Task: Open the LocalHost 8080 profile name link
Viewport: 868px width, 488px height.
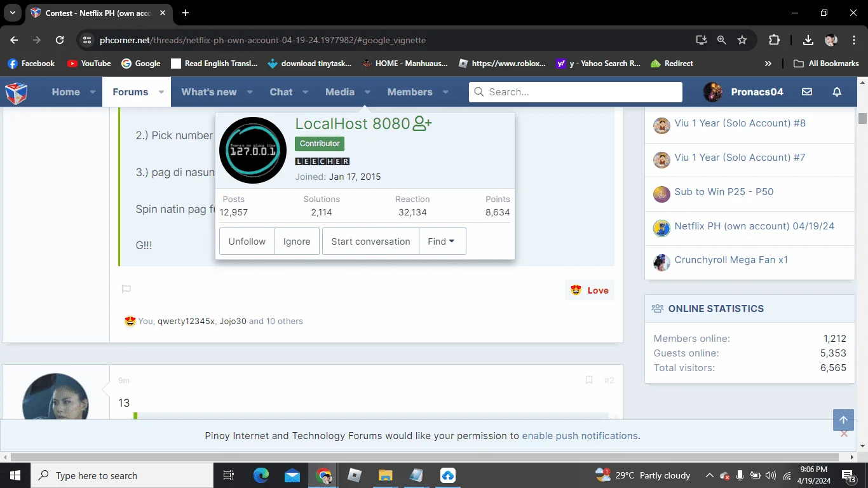Action: tap(353, 124)
